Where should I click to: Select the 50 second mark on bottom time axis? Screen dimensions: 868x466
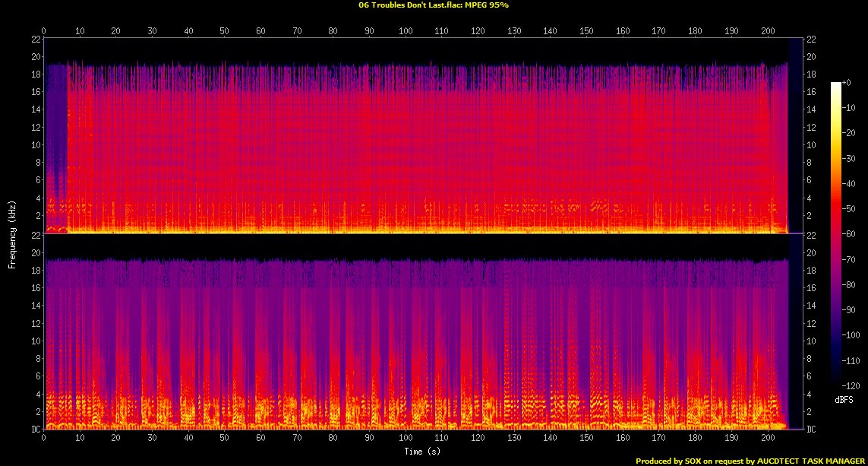click(x=225, y=439)
